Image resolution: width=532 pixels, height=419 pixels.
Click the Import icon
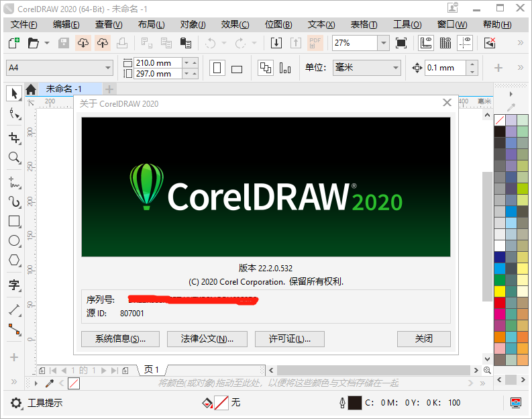(x=276, y=43)
